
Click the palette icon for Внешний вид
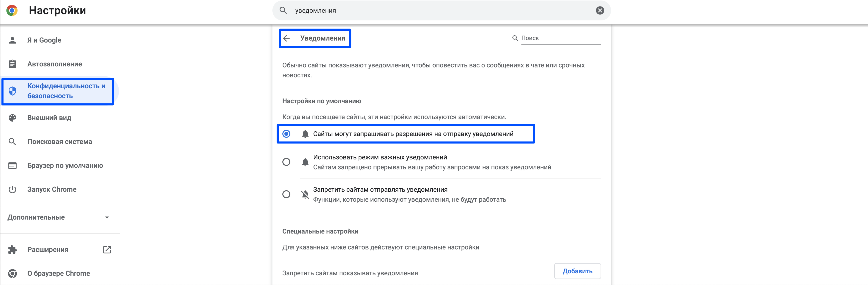[12, 118]
